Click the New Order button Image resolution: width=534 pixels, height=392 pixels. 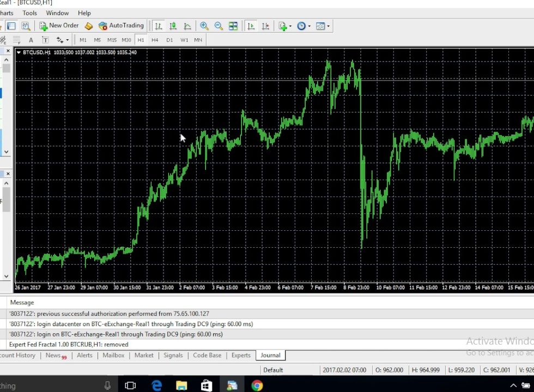pos(59,26)
